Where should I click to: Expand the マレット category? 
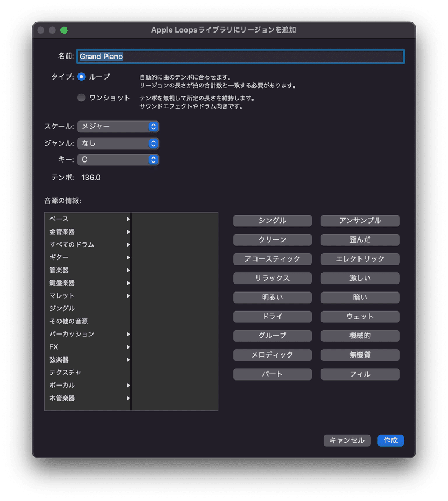pyautogui.click(x=88, y=295)
